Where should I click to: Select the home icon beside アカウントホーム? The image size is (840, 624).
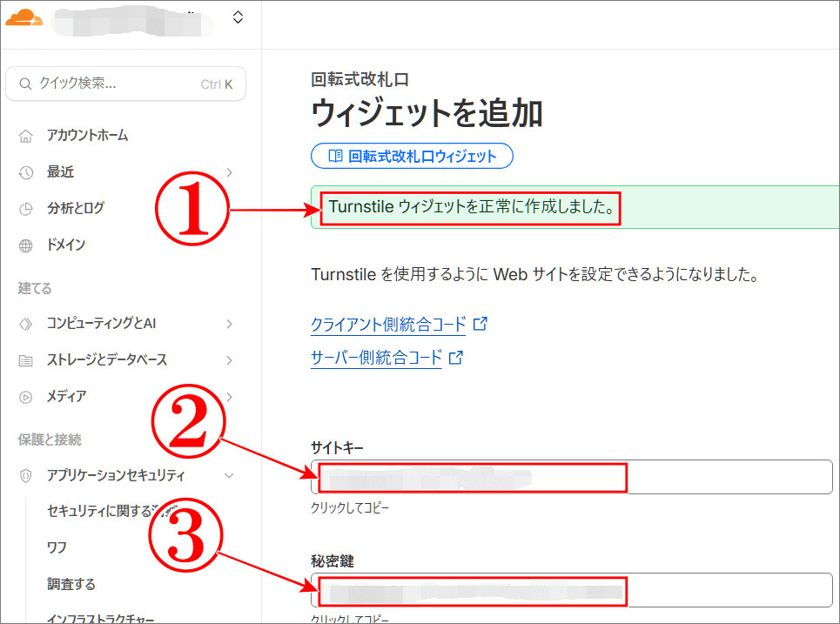tap(26, 135)
